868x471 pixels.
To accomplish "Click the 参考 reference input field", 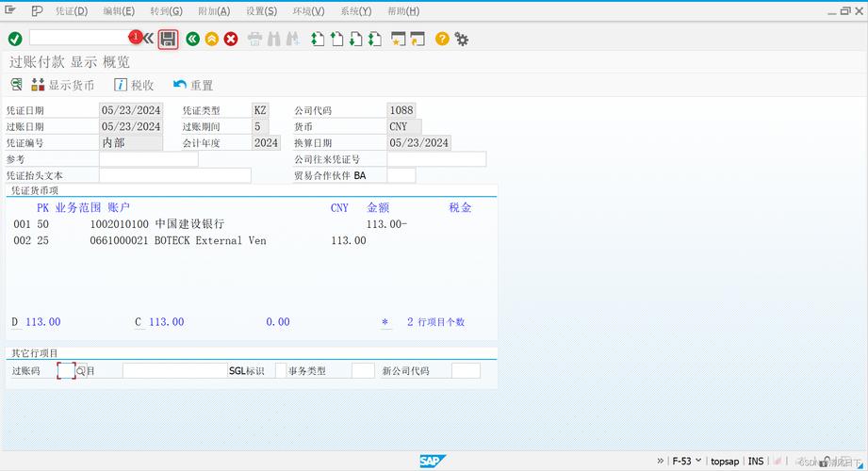I will pos(148,159).
